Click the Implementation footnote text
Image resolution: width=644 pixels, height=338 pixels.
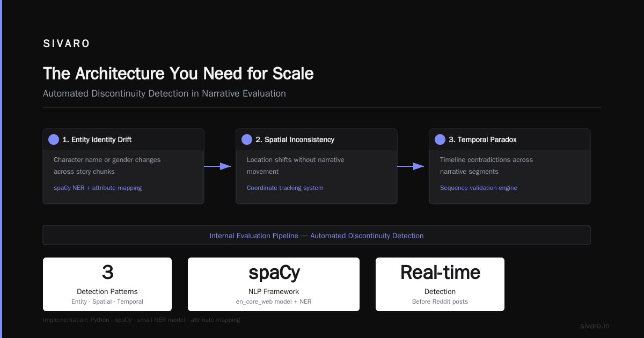(x=142, y=320)
